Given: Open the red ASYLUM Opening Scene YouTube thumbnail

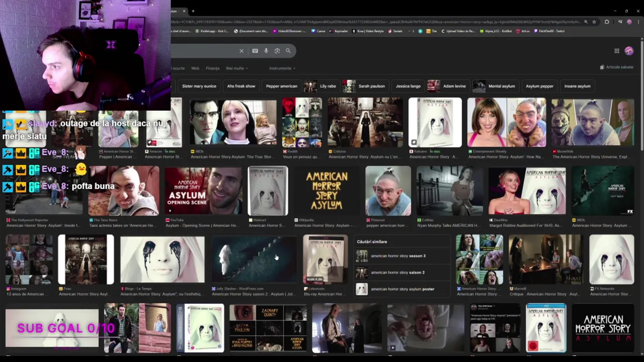Looking at the screenshot, I should (x=203, y=191).
